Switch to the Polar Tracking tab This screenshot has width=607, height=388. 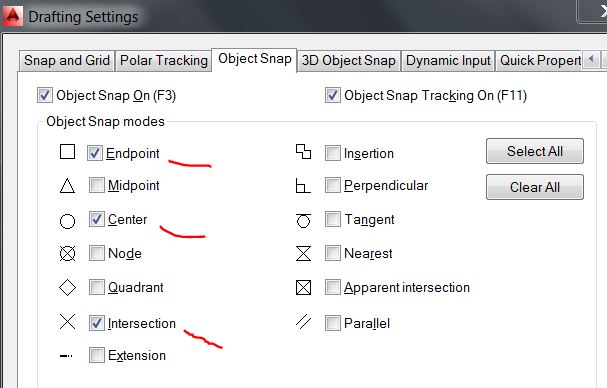click(x=163, y=61)
